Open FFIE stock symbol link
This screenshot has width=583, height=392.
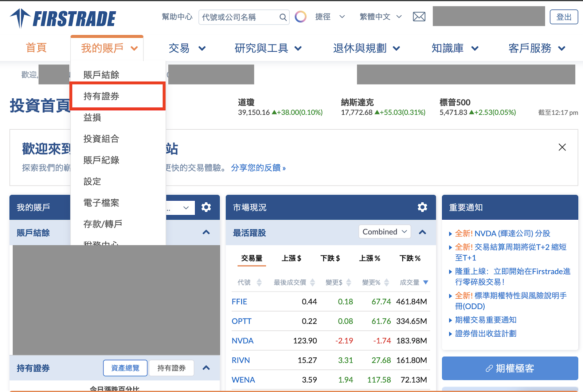click(239, 302)
